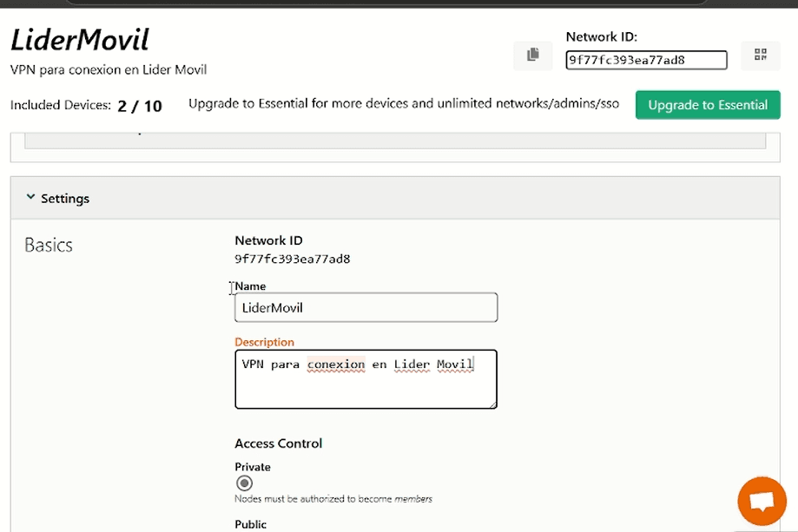This screenshot has height=532, width=798.
Task: Click the Settings section header label
Action: click(x=65, y=199)
